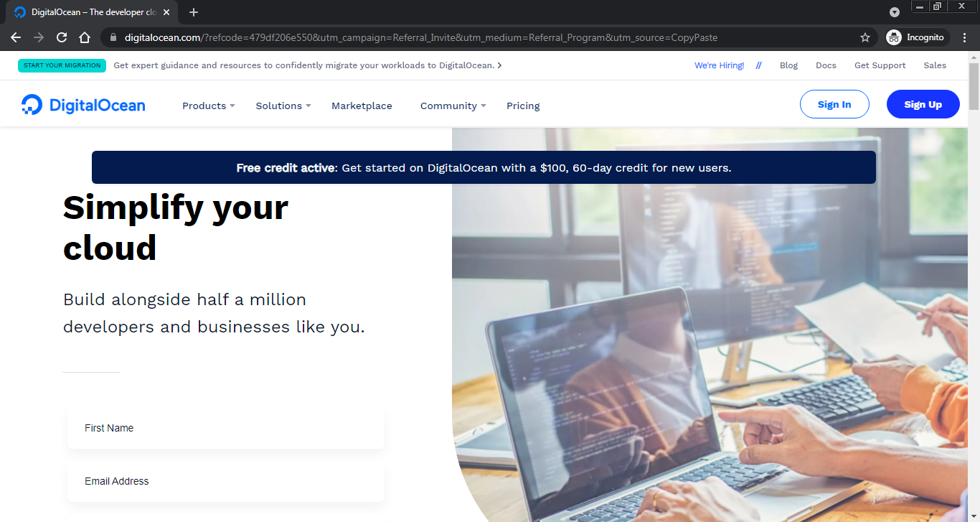Click the address bar URL
980x522 pixels.
[420, 37]
